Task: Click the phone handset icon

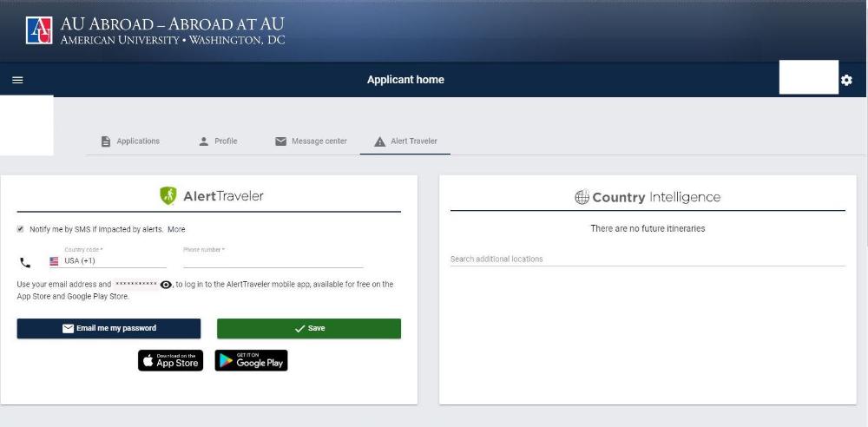Action: (x=25, y=262)
